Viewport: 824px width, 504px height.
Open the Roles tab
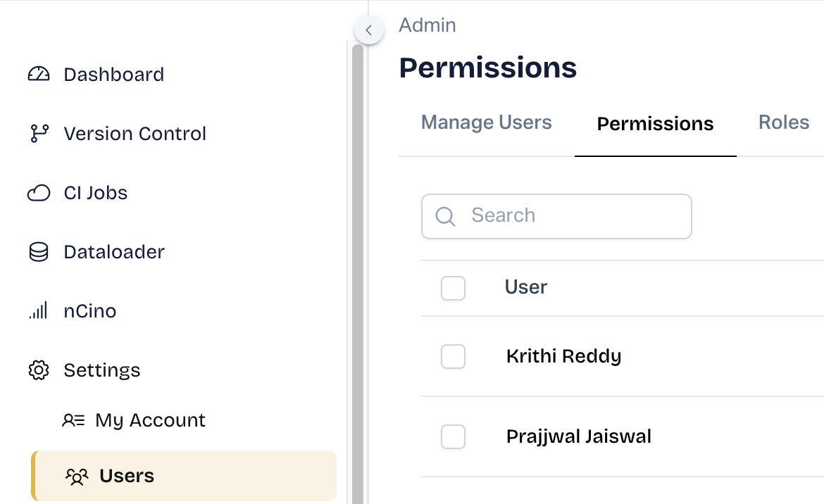pyautogui.click(x=783, y=123)
